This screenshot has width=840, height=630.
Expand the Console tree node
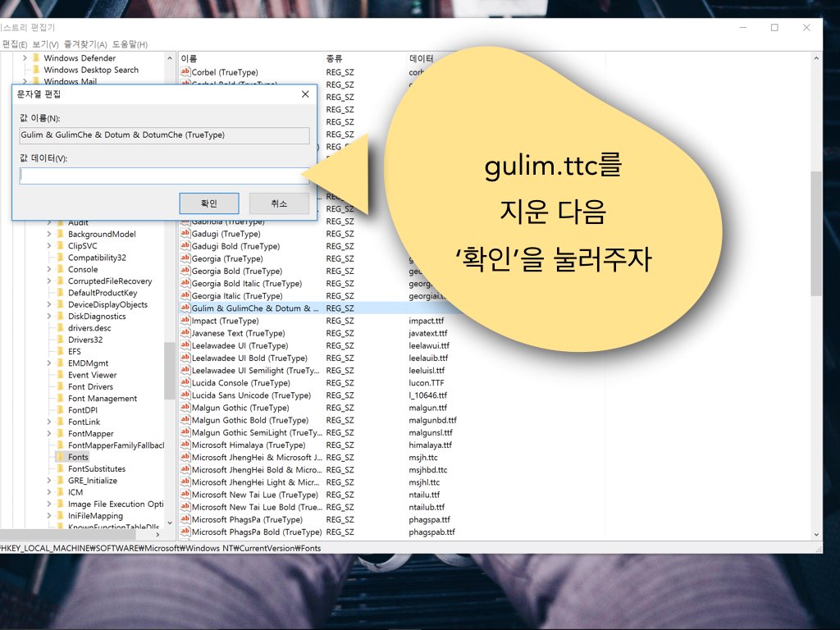48,269
